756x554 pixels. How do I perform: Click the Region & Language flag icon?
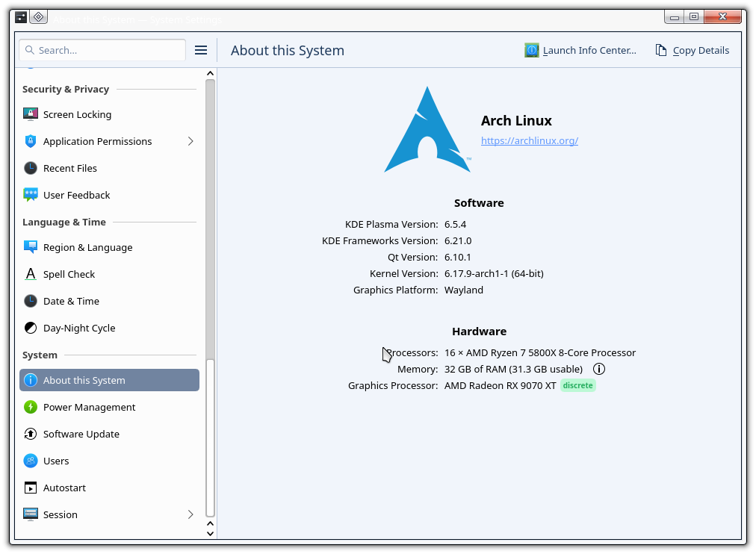[31, 247]
